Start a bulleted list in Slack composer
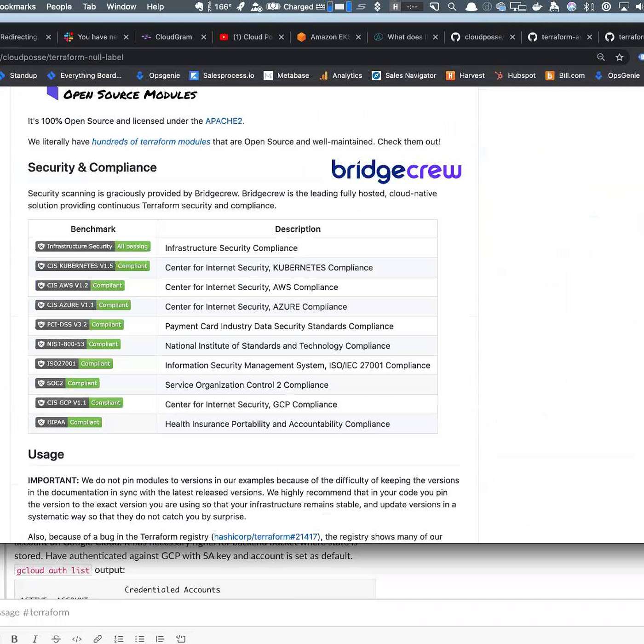 point(139,638)
